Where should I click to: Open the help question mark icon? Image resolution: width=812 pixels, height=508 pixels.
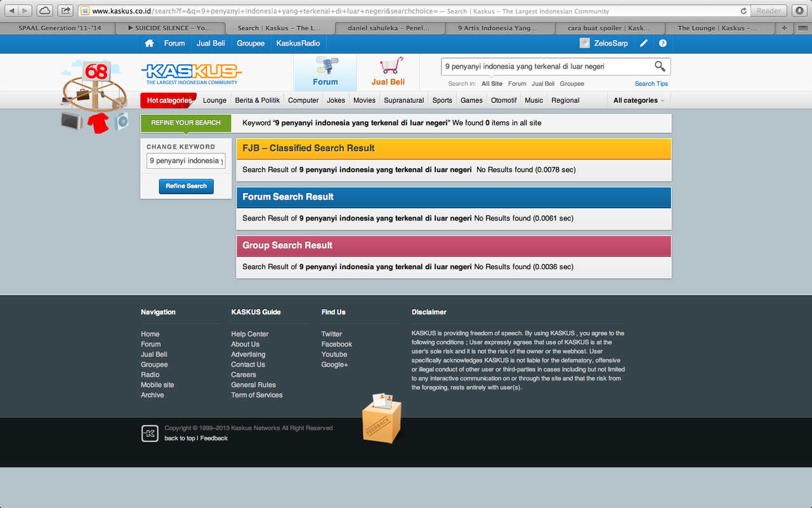coord(663,43)
